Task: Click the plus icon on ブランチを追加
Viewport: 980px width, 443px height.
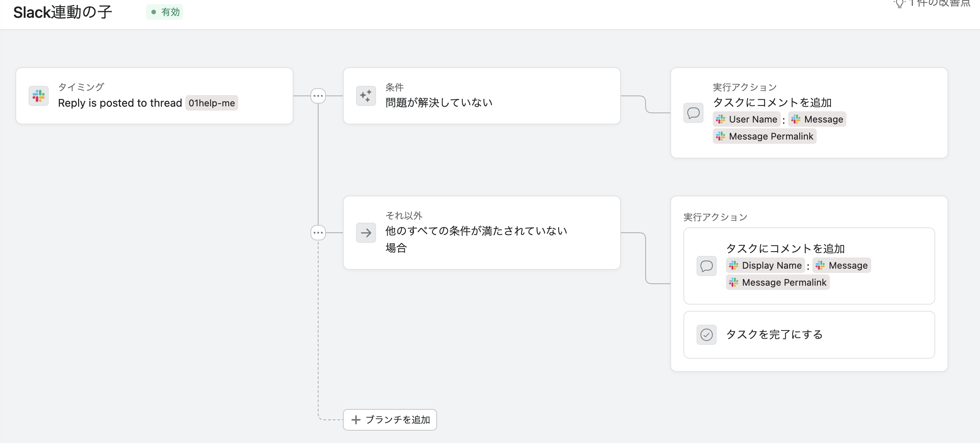Action: click(356, 420)
